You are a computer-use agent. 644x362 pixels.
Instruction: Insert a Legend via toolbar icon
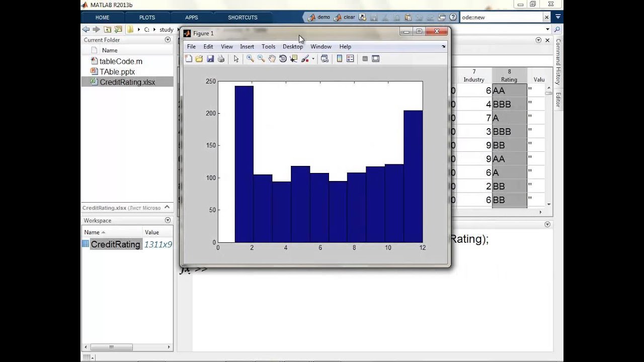(x=350, y=59)
